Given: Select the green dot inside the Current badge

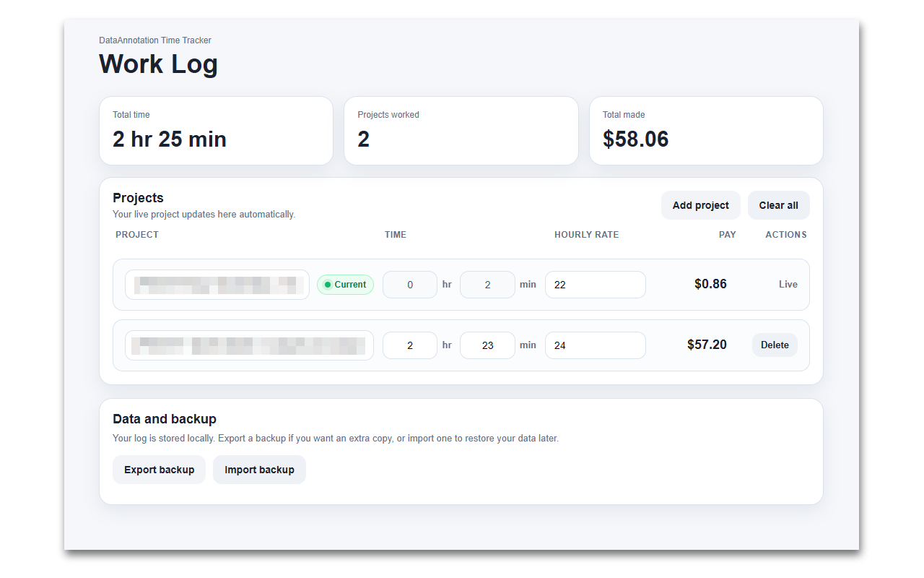Looking at the screenshot, I should (x=326, y=284).
